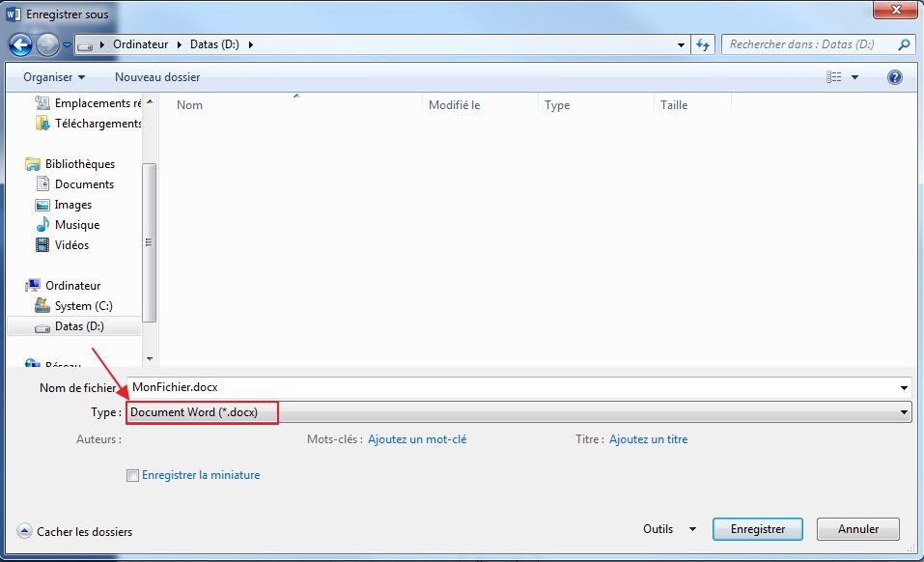Enable the Enregistrer la miniature checkbox
This screenshot has height=562, width=924.
[x=133, y=475]
